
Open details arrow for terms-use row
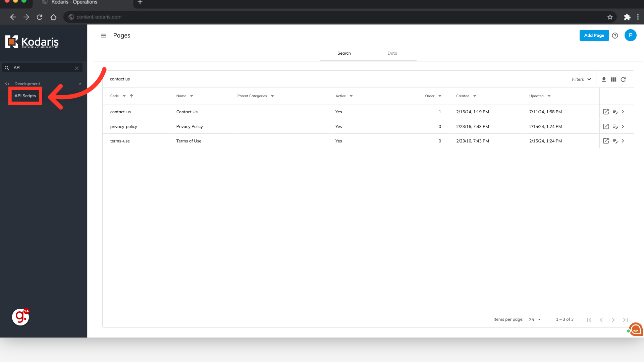(623, 141)
